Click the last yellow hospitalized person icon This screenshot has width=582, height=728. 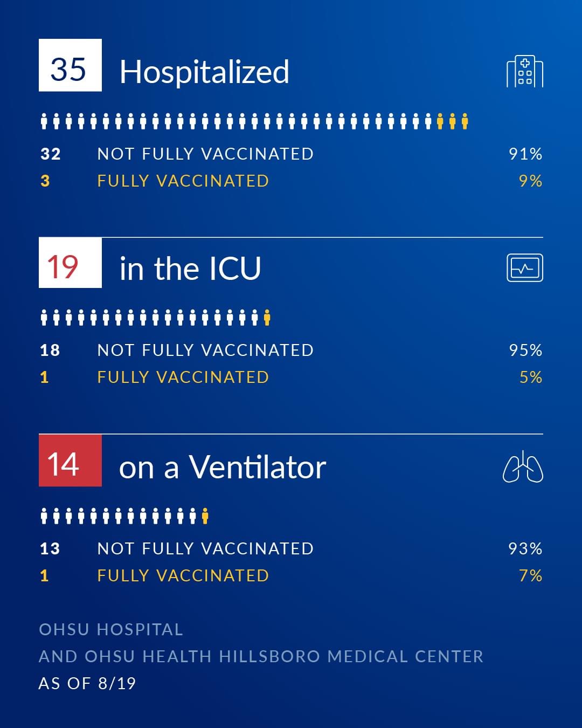(x=465, y=121)
